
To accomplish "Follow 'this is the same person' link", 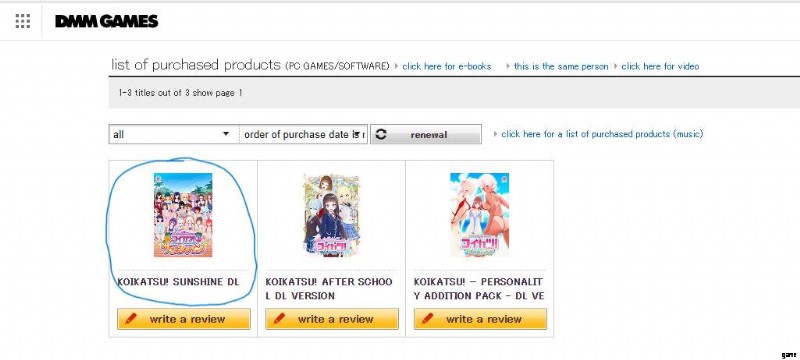I will coord(561,66).
